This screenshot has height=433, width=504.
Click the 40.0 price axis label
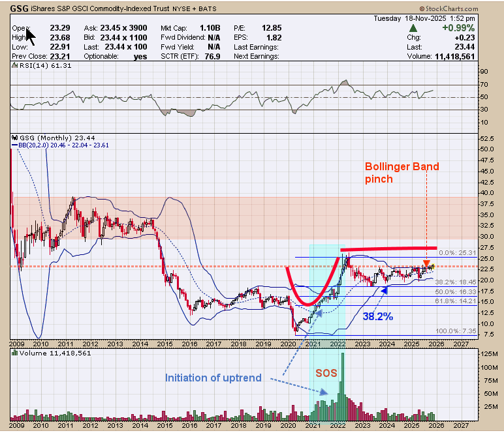point(486,193)
